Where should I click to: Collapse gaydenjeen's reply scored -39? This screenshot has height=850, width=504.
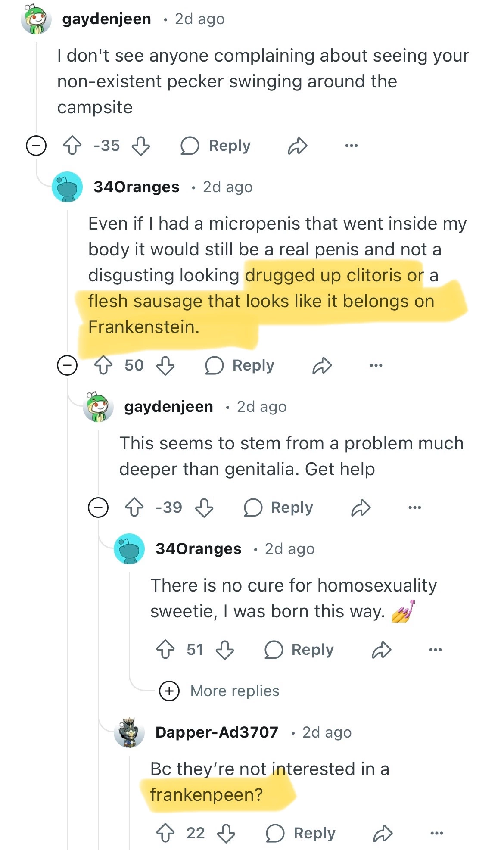click(x=98, y=508)
